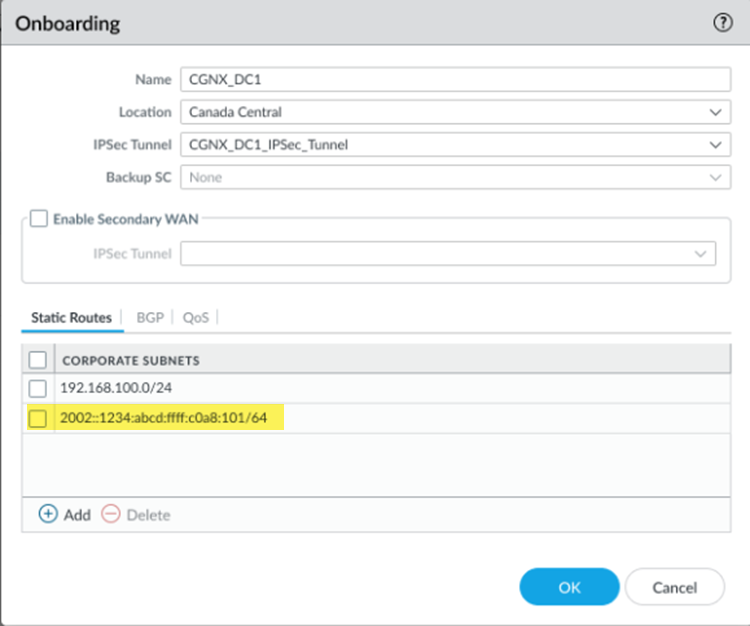Switch to the Static Routes tab
Viewport: 750px width, 626px height.
(x=71, y=317)
